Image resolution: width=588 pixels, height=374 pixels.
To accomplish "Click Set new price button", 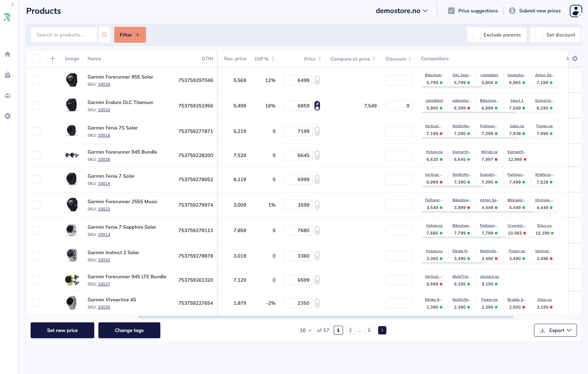I will click(x=62, y=330).
